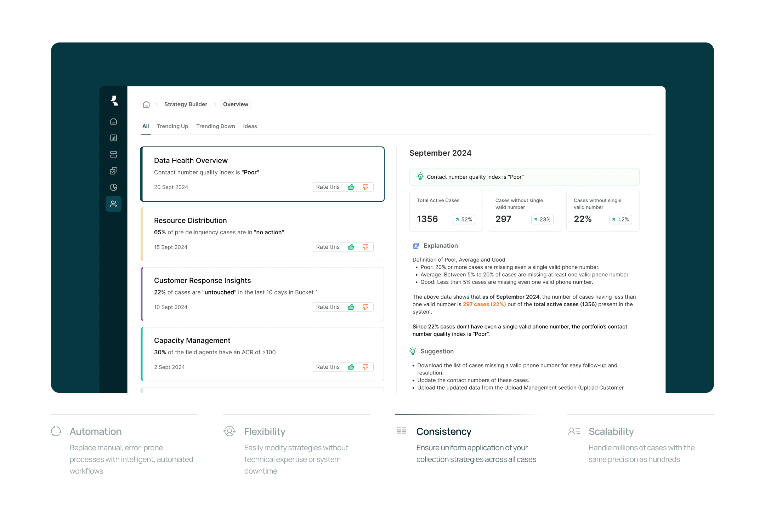Thumbs down Resource Distribution card

pyautogui.click(x=365, y=247)
